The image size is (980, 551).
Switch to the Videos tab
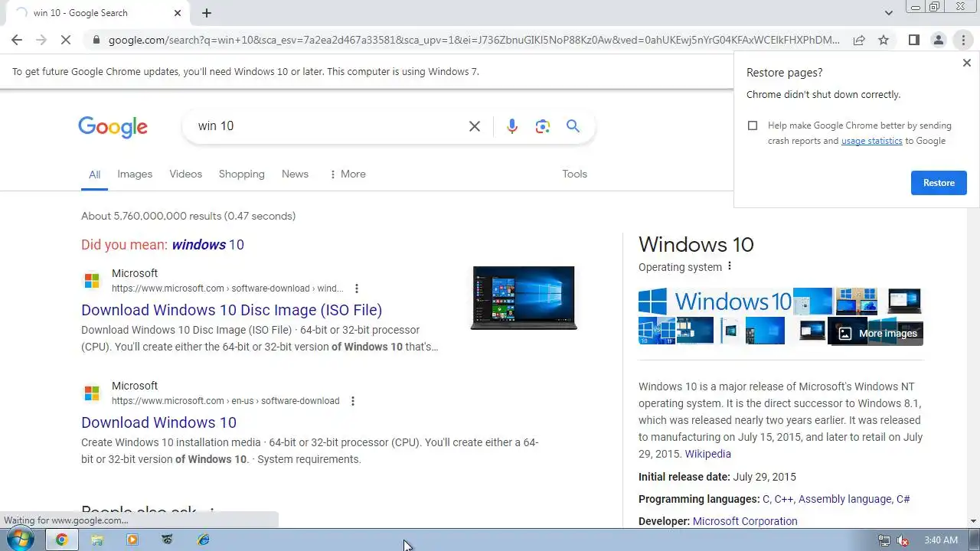pos(185,174)
